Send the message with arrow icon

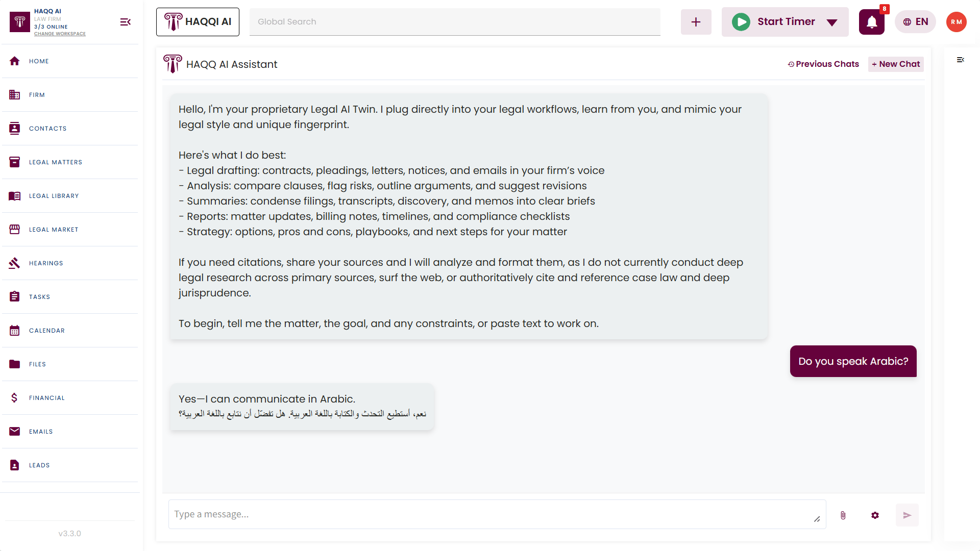[907, 515]
